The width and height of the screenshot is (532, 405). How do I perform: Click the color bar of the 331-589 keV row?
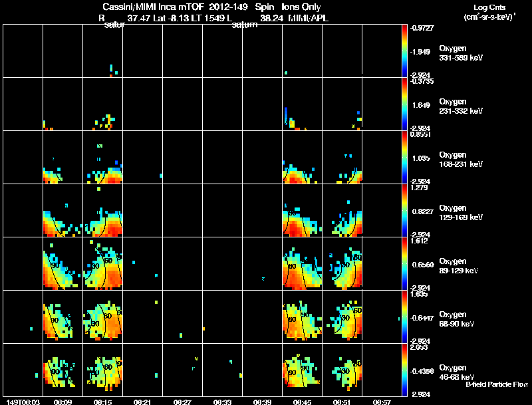point(404,51)
